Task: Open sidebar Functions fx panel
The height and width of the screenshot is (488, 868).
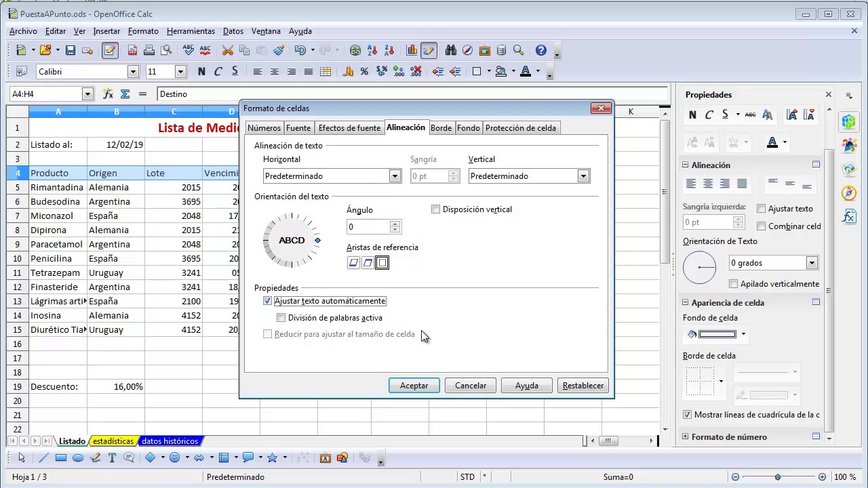Action: tap(849, 216)
